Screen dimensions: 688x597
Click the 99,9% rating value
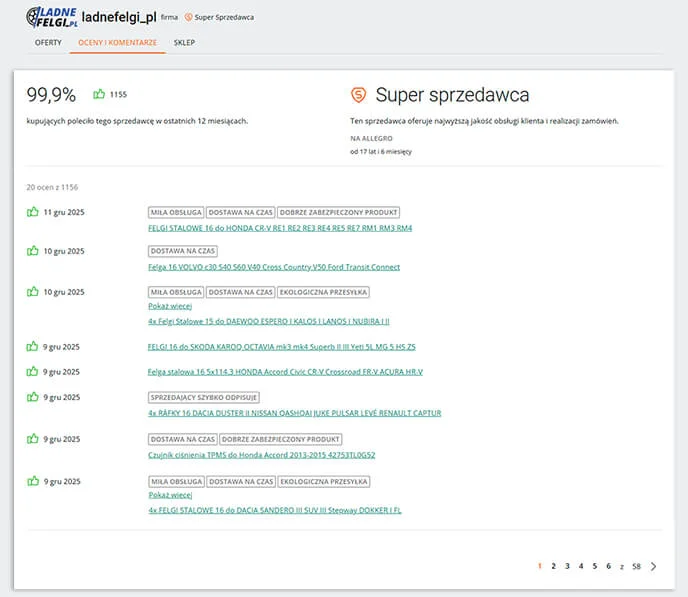(51, 95)
